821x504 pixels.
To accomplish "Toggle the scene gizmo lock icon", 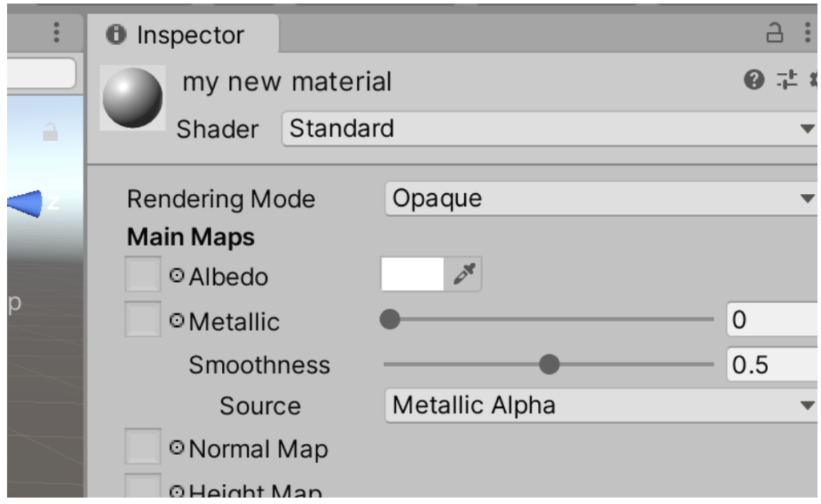I will click(51, 132).
